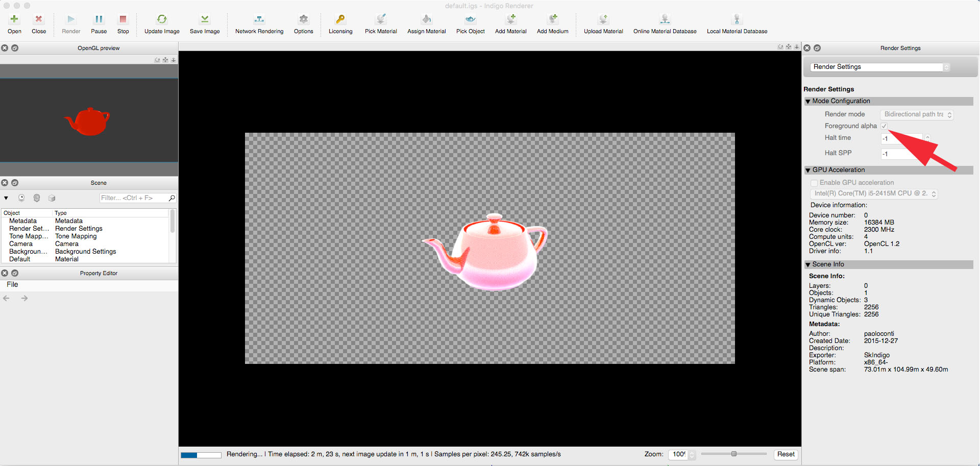The width and height of the screenshot is (980, 466).
Task: Open the File menu in Property Editor
Action: coord(12,285)
